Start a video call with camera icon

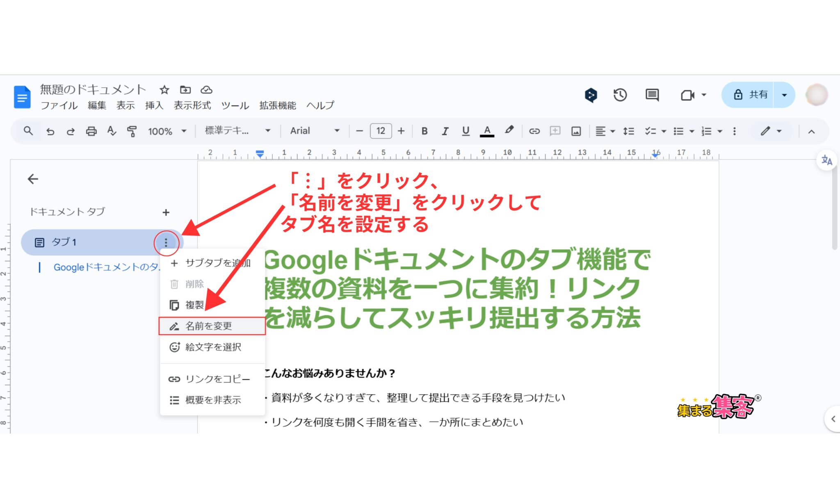point(688,95)
